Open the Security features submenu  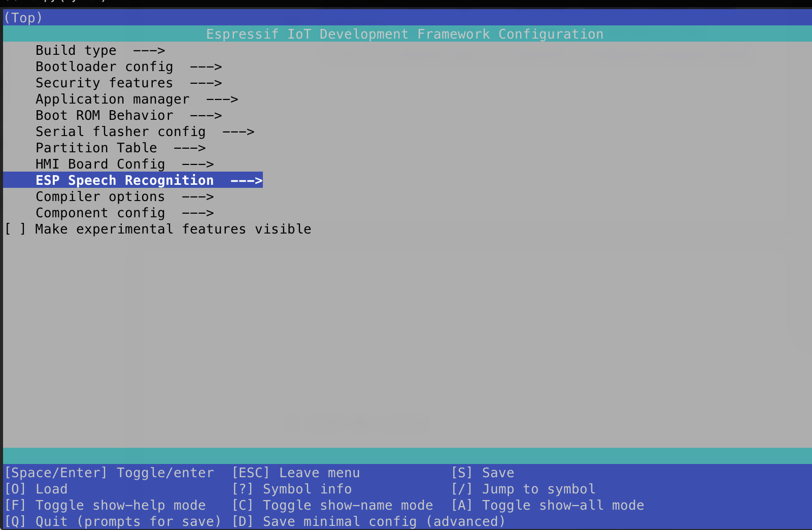[x=128, y=83]
